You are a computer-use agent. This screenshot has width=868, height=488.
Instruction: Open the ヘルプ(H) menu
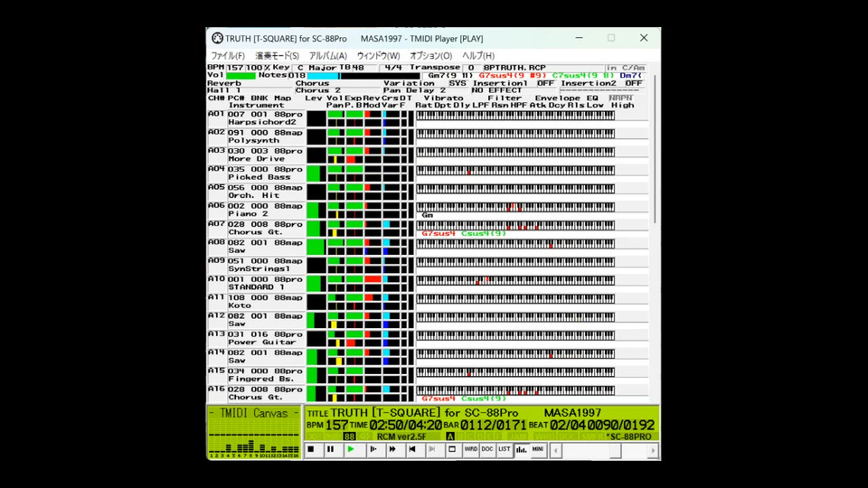pyautogui.click(x=477, y=56)
